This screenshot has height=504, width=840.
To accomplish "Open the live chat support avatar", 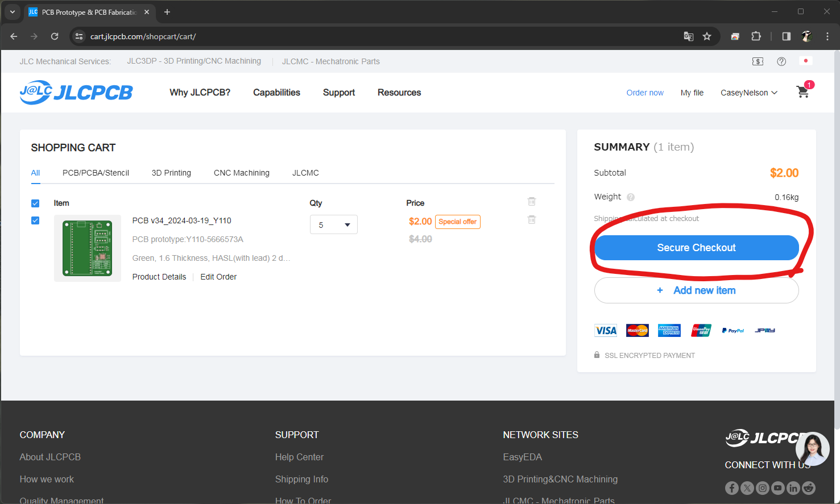I will [812, 449].
